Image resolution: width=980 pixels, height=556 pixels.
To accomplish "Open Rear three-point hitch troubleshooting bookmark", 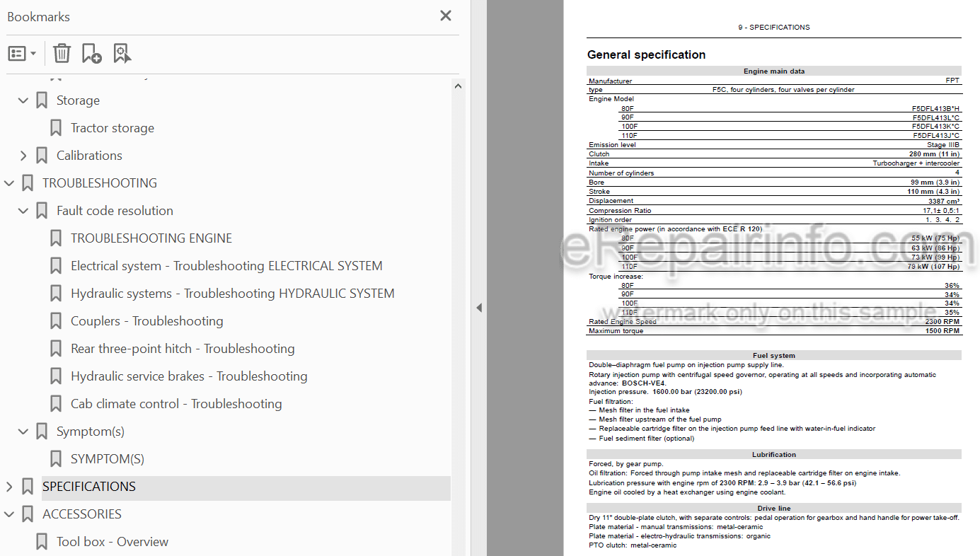I will coord(183,349).
